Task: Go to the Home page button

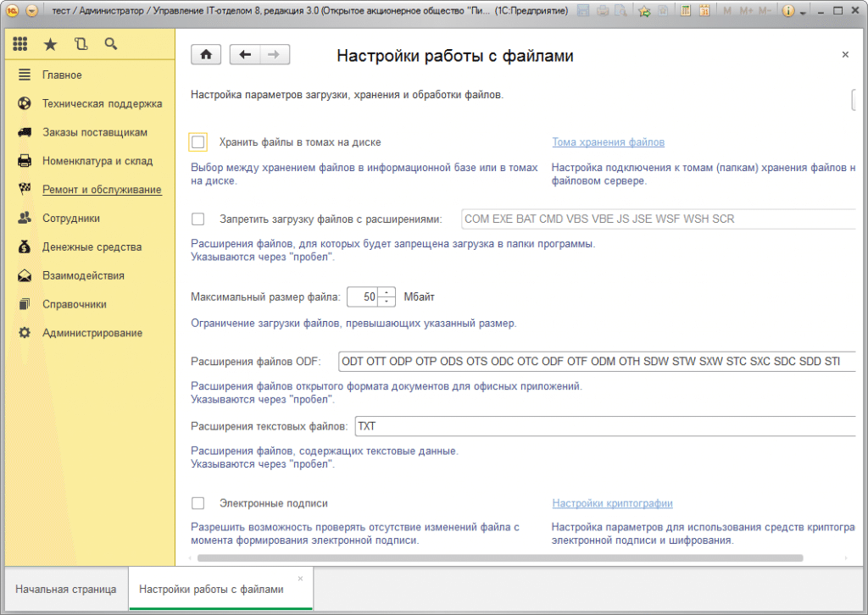Action: pos(206,54)
